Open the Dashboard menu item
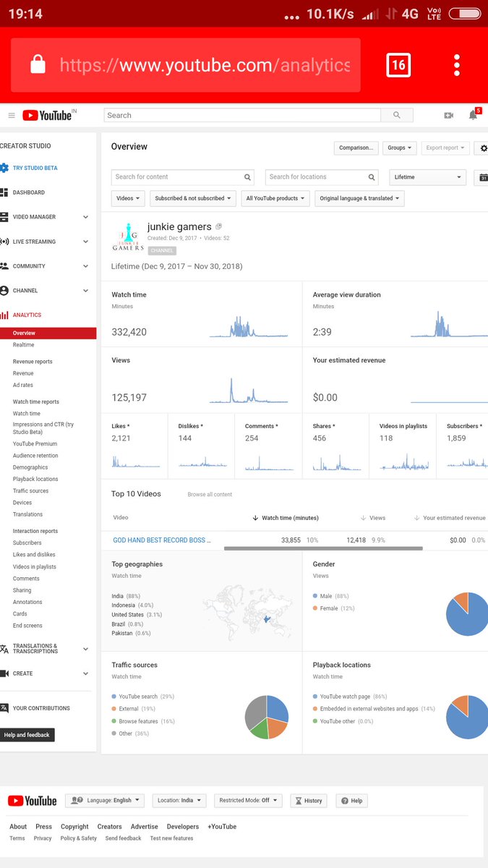Screen dimensions: 488x868 coord(28,192)
